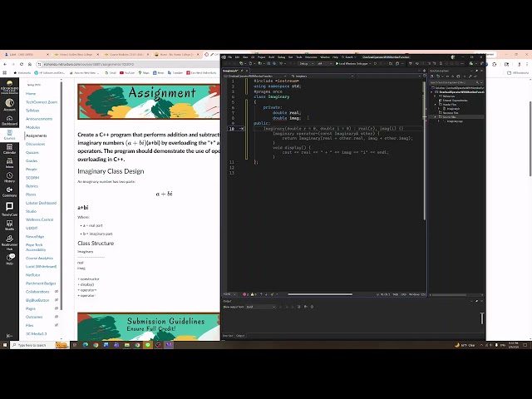Click the browser page vertical scrollbar
The height and width of the screenshot is (399, 532).
(530, 139)
